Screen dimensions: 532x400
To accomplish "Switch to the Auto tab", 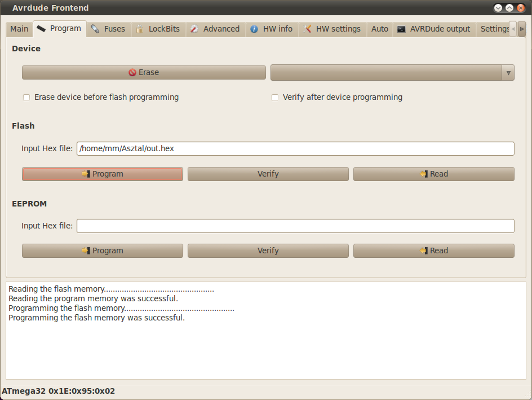I will click(379, 29).
